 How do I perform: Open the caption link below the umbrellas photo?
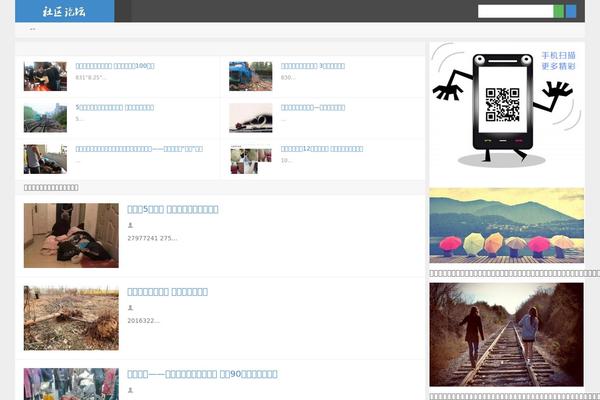pyautogui.click(x=515, y=273)
